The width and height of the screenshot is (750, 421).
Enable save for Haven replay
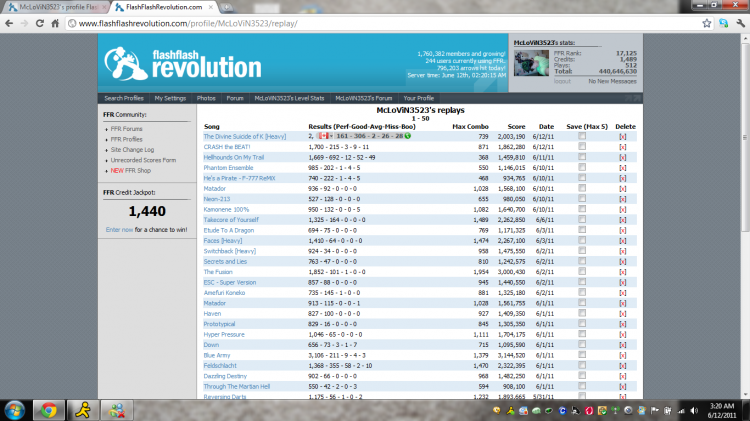(582, 313)
